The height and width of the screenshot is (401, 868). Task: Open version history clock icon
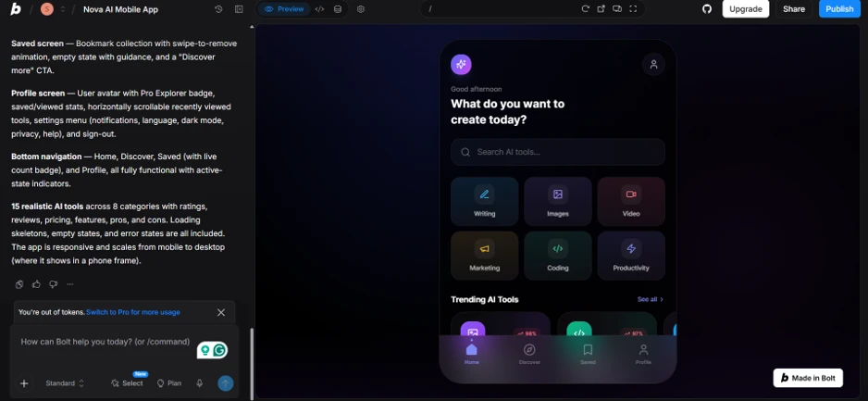[218, 9]
